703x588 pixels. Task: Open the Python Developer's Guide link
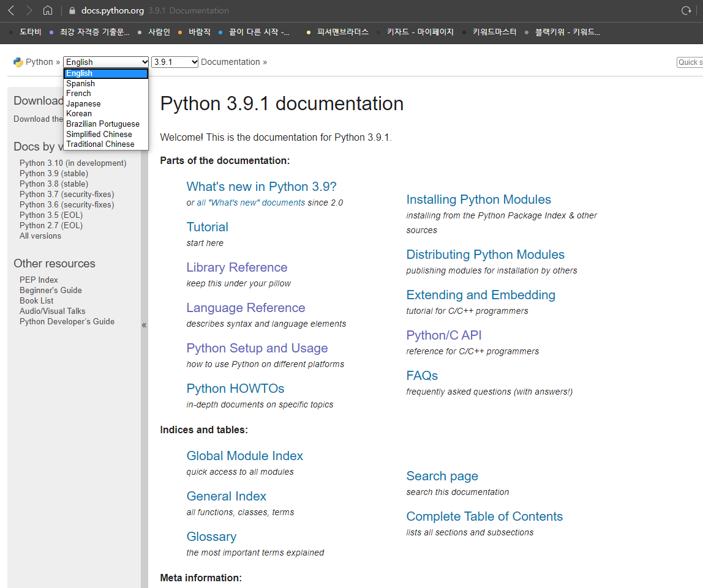click(67, 322)
